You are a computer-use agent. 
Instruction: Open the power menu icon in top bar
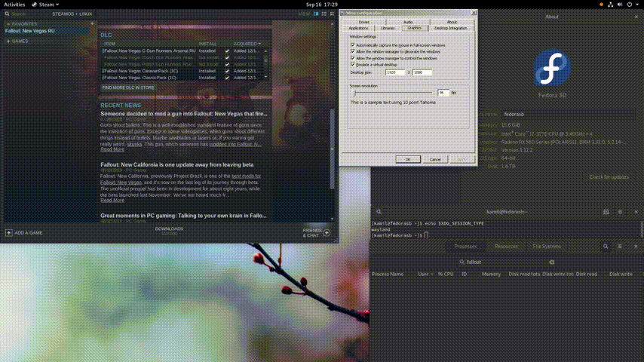(x=629, y=5)
